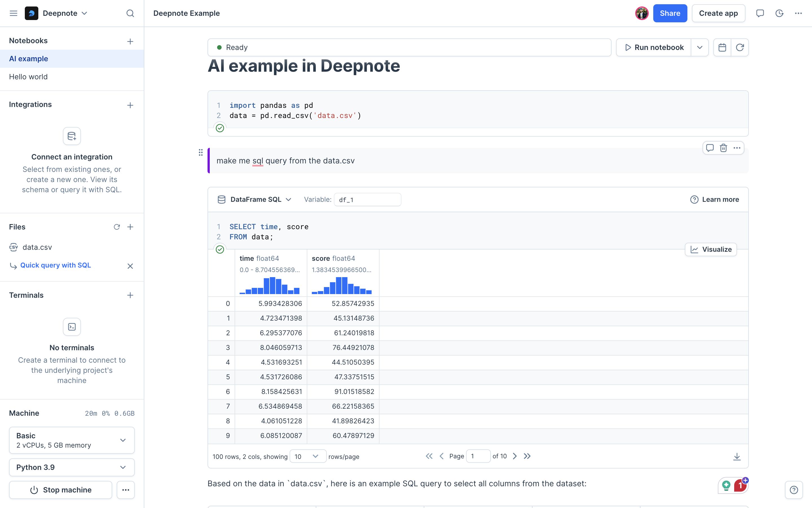Open machine options three-dot menu
Viewport: 812px width, 508px height.
[126, 490]
